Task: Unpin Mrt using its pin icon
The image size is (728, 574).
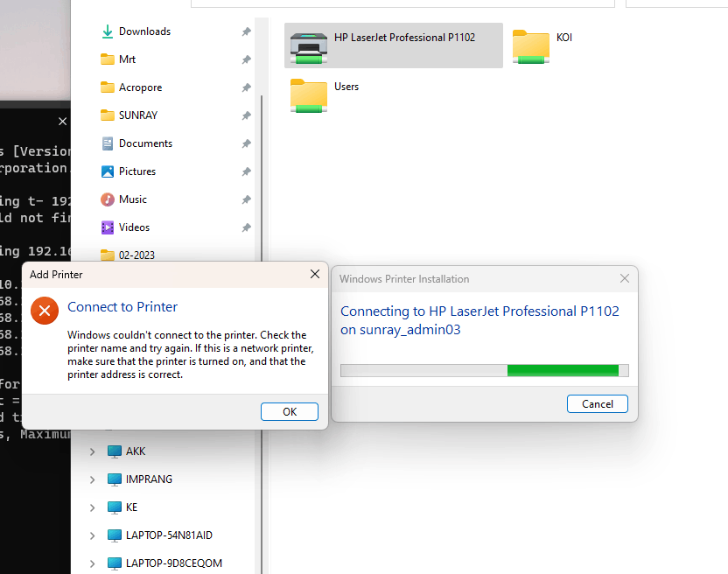Action: point(246,59)
